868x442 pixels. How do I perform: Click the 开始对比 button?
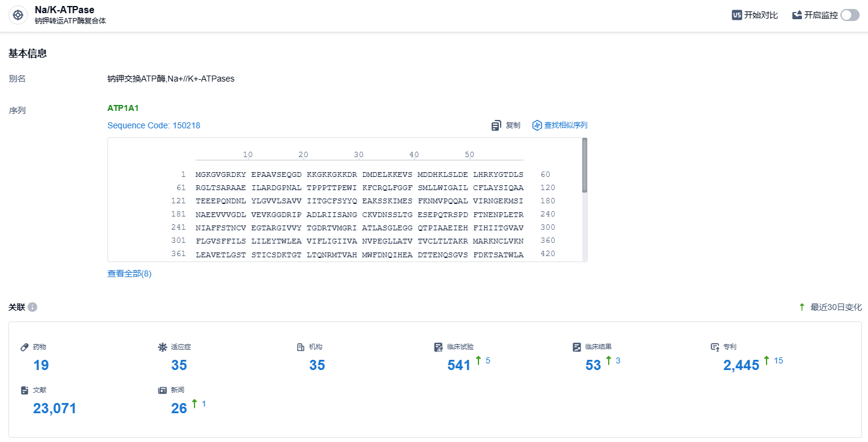761,15
